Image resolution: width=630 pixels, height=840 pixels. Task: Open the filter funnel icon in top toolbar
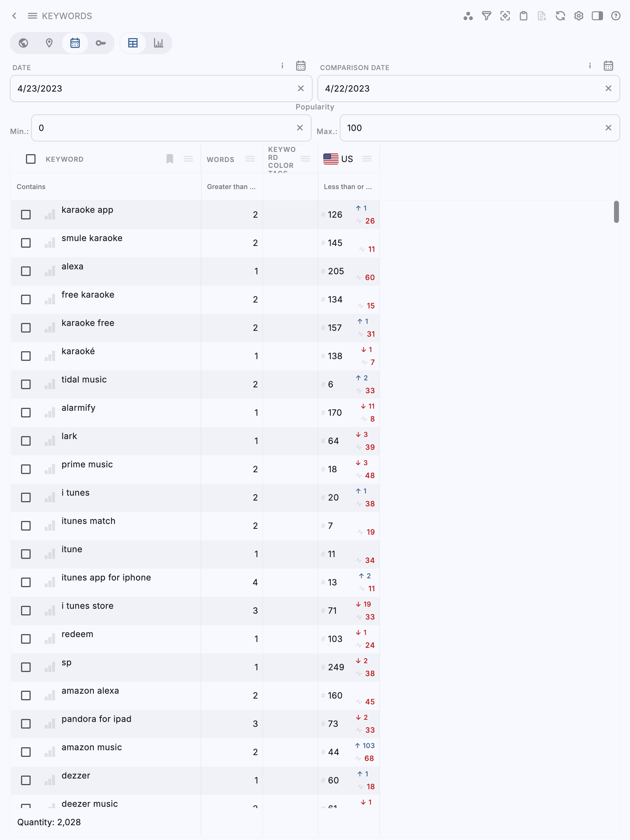click(486, 16)
